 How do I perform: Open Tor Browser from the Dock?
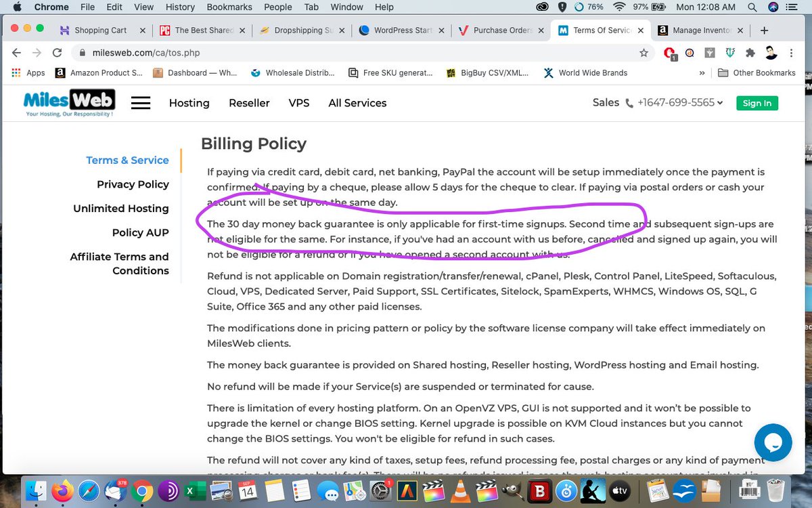pyautogui.click(x=168, y=490)
